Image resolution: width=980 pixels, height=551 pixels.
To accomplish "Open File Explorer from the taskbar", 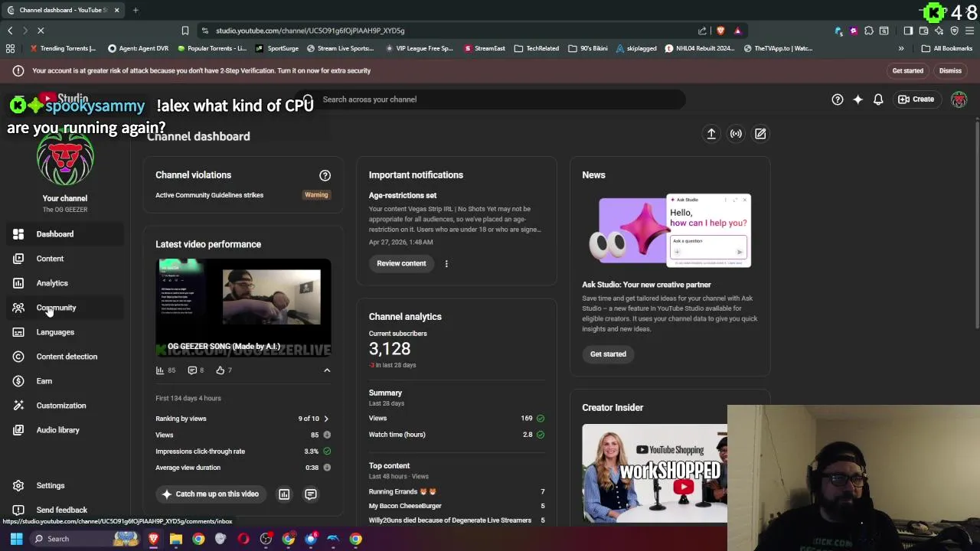I will click(176, 539).
